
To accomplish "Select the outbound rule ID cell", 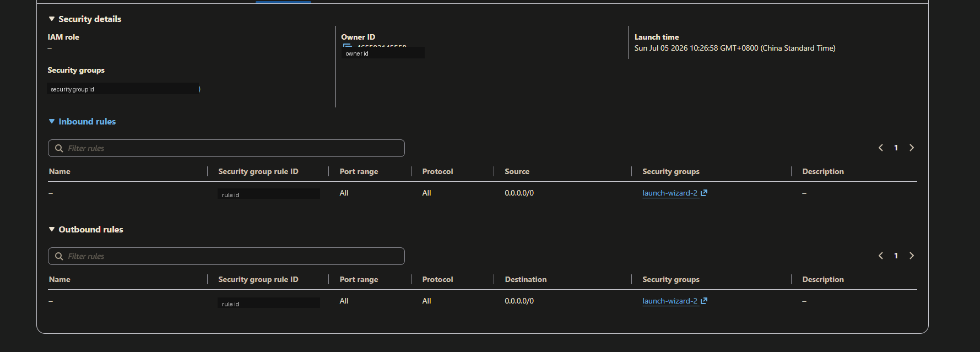I will 269,303.
